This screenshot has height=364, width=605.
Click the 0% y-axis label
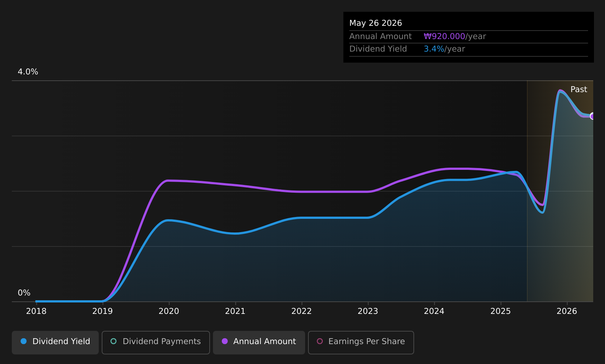click(24, 293)
